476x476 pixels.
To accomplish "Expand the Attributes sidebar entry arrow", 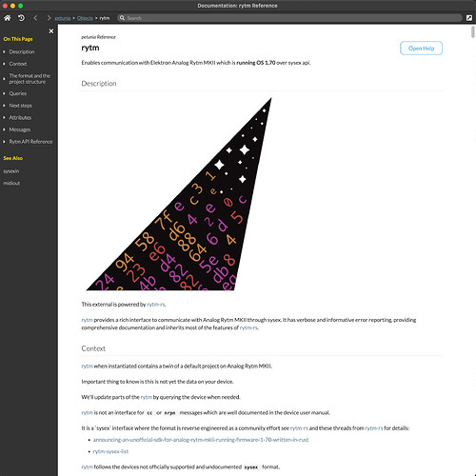I will (4, 118).
